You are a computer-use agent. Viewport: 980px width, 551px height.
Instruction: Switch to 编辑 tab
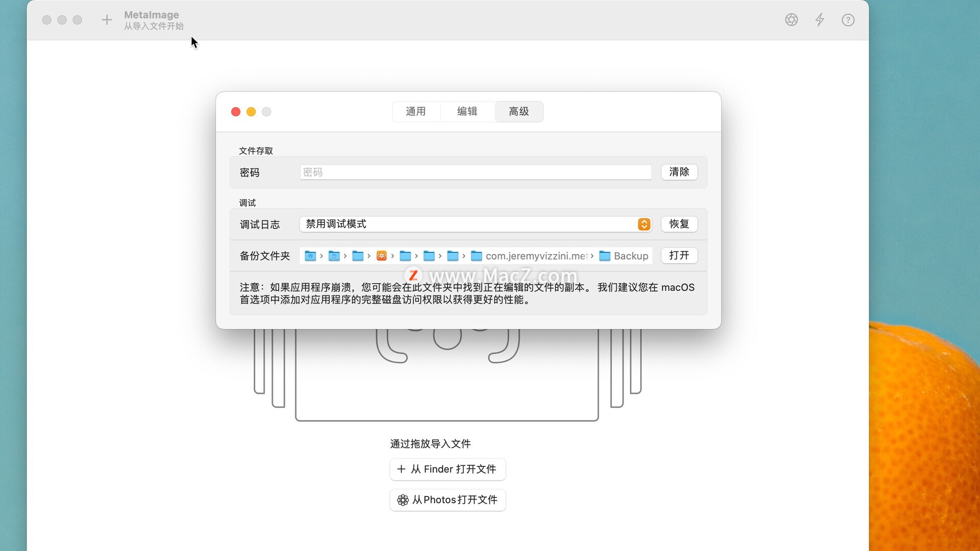pyautogui.click(x=467, y=112)
